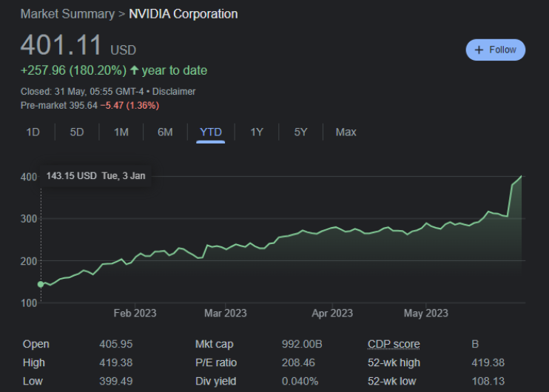Click the Open value 405.95

pos(116,344)
